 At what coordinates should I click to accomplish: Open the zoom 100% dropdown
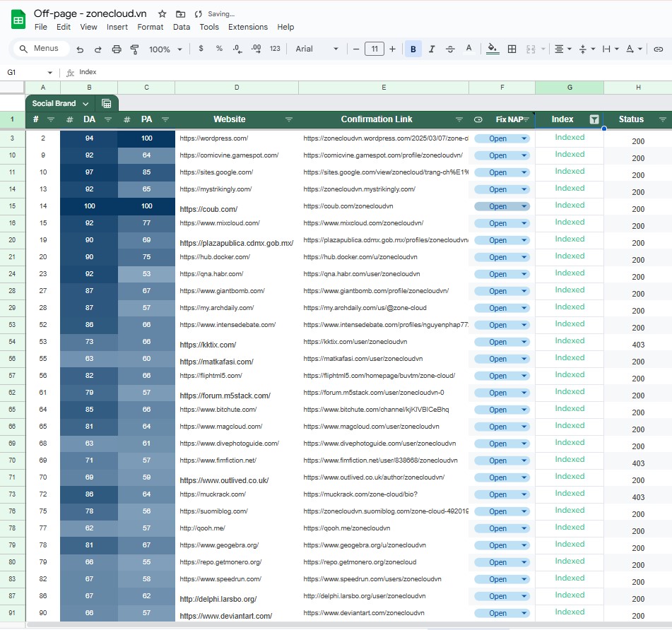pyautogui.click(x=165, y=49)
